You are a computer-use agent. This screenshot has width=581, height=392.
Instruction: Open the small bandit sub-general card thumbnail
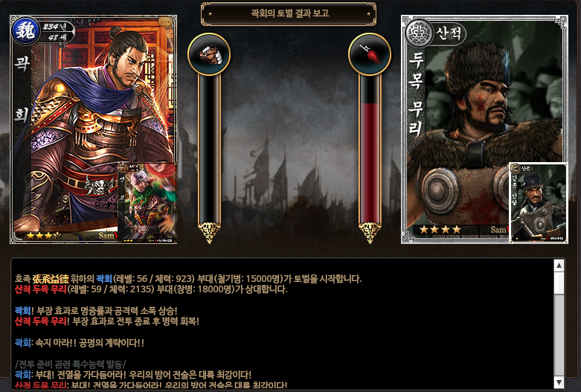point(539,202)
